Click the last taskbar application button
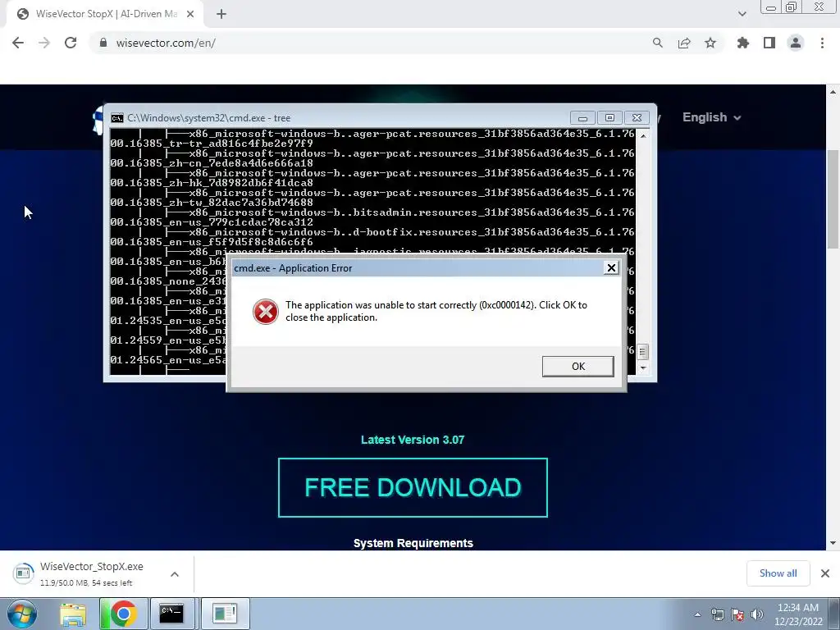840x630 pixels. (x=225, y=614)
